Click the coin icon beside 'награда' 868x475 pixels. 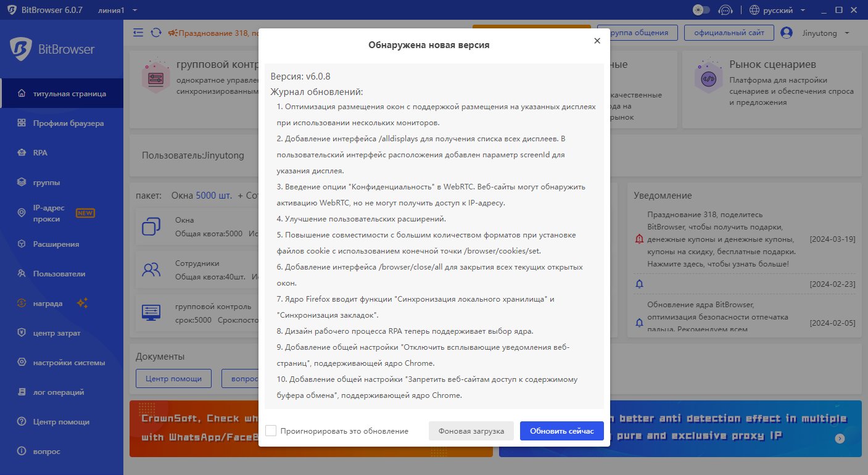click(22, 304)
